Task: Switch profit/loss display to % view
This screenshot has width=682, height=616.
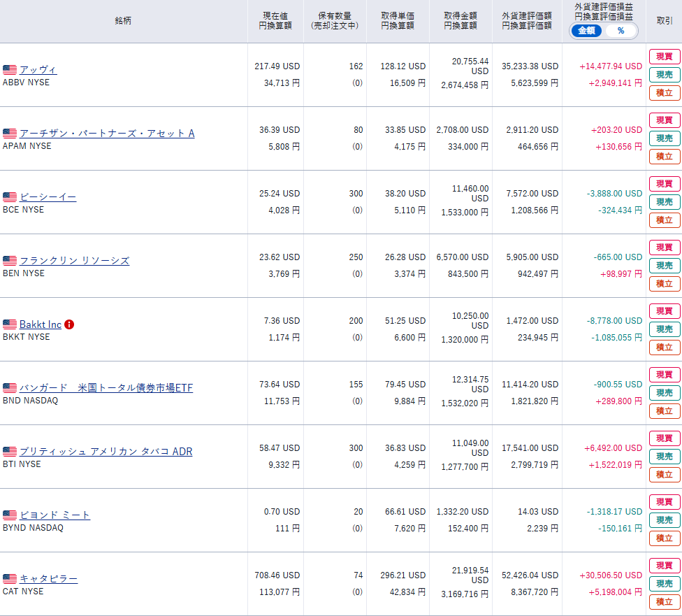Action: pos(621,31)
